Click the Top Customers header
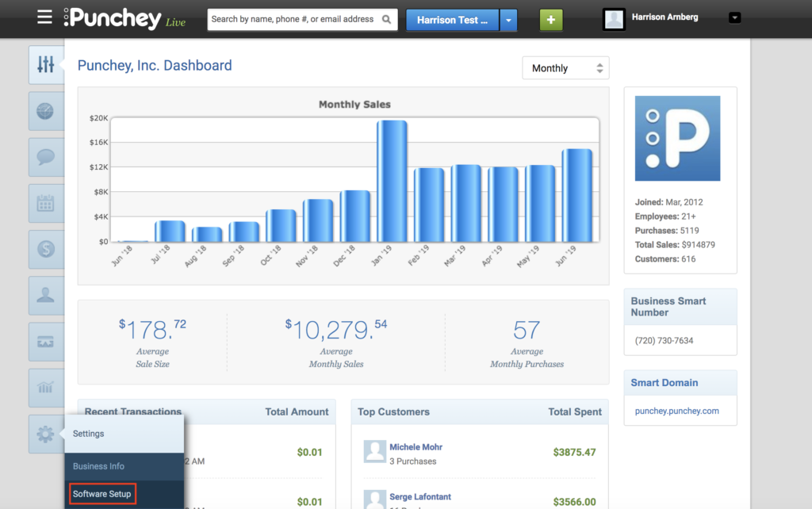Screen dimensions: 812x509 393,411
